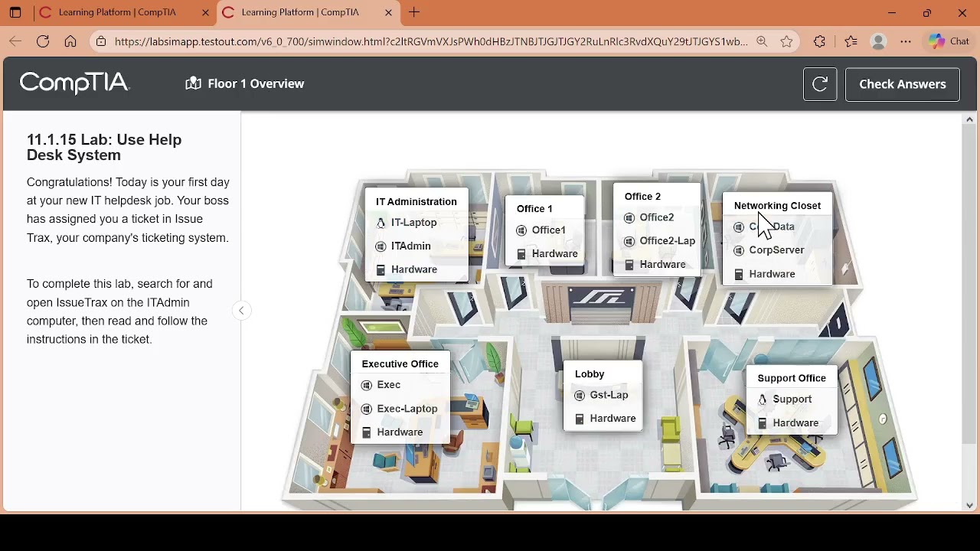Select the Office2-Lap computer label

click(668, 241)
